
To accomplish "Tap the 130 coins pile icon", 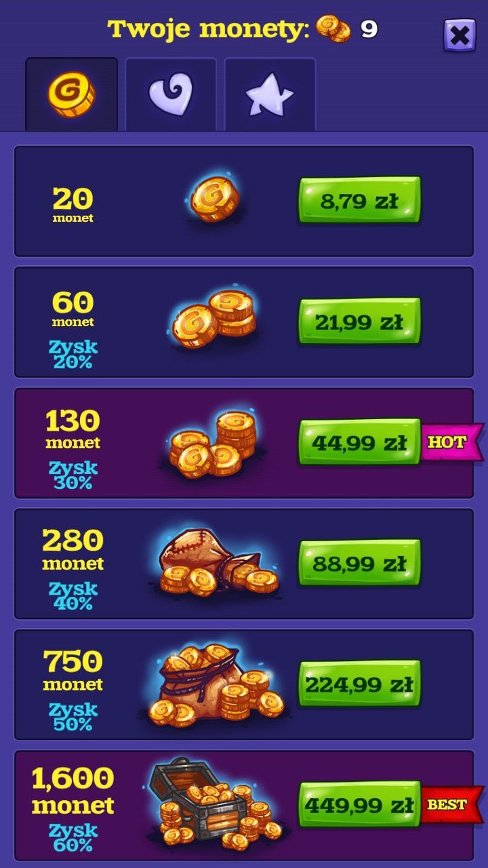I will [x=213, y=443].
